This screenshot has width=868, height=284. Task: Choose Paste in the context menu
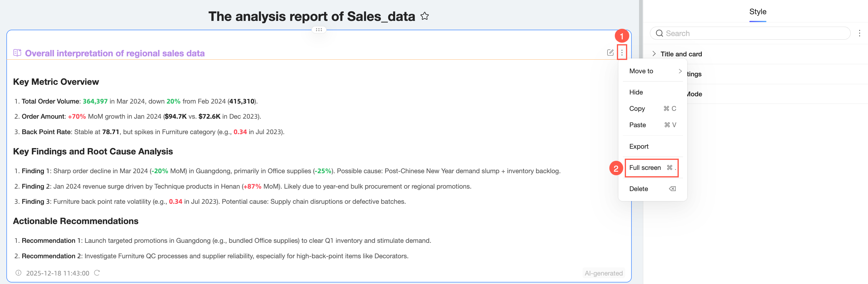(x=638, y=125)
